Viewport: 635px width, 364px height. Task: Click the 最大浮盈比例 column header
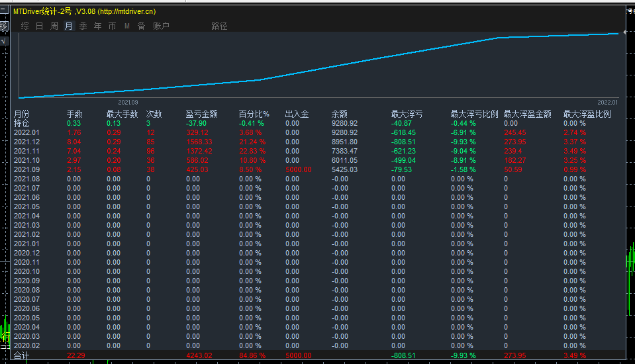coord(587,114)
